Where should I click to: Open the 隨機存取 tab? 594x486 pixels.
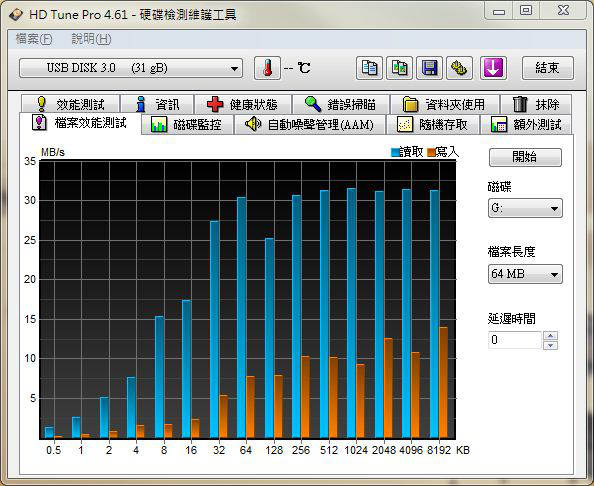pos(433,125)
